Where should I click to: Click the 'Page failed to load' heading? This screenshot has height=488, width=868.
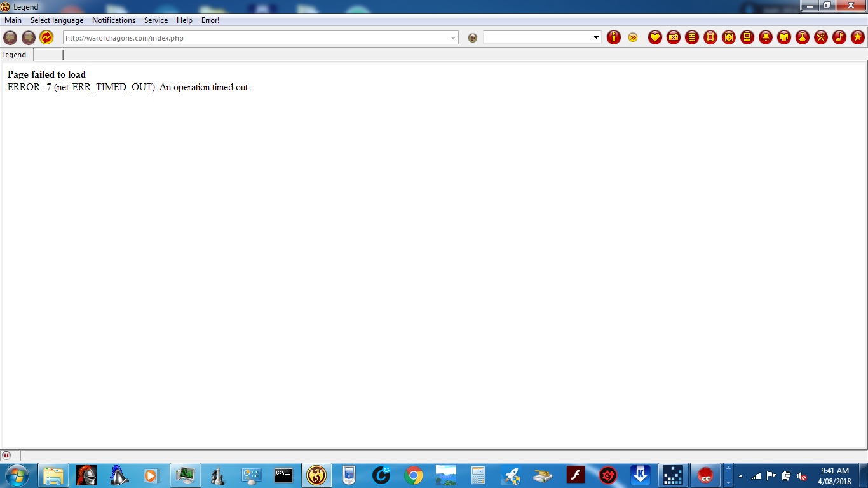click(46, 74)
